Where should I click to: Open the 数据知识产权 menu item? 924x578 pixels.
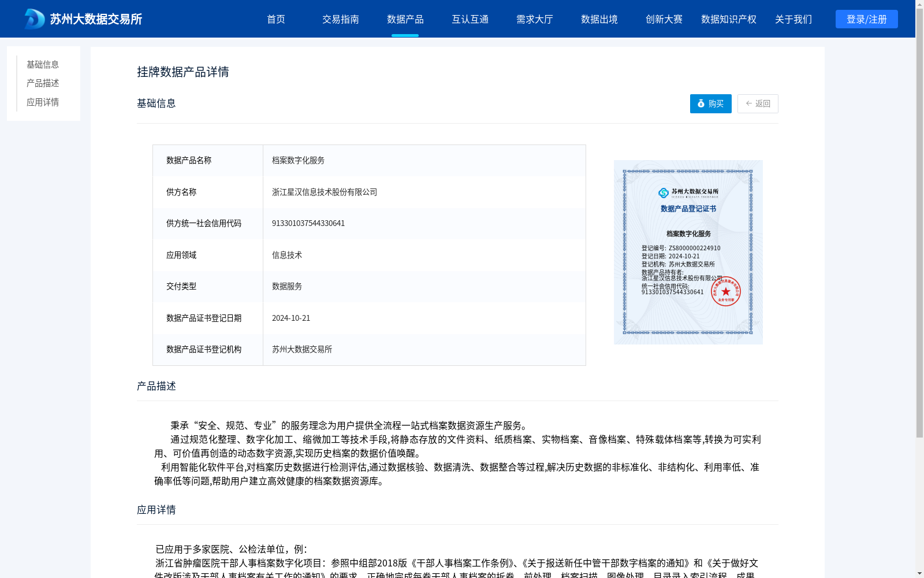point(729,19)
